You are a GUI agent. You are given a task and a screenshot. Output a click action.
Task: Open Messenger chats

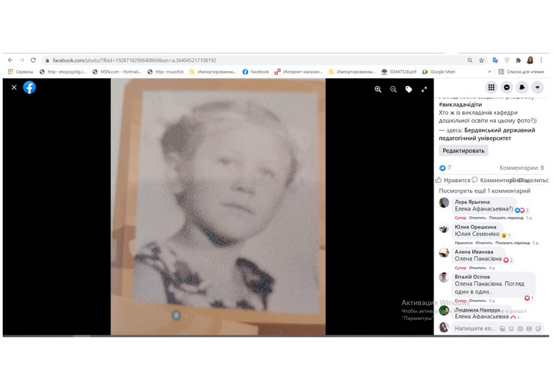(x=507, y=87)
